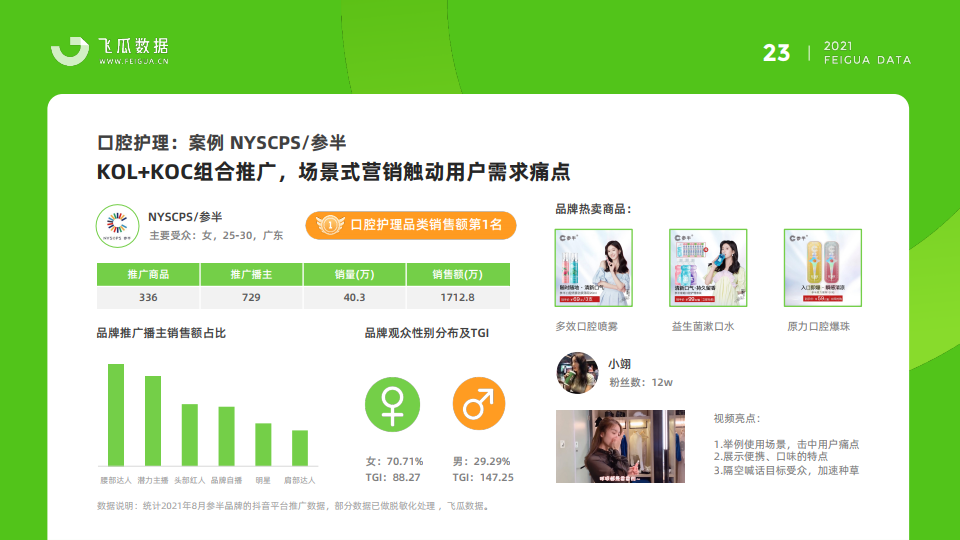Image resolution: width=960 pixels, height=540 pixels.
Task: Click the 销售额(万) table header
Action: click(x=458, y=274)
